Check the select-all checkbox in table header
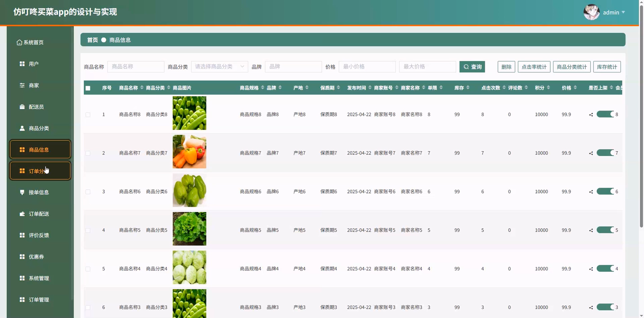This screenshot has width=644, height=318. [88, 88]
